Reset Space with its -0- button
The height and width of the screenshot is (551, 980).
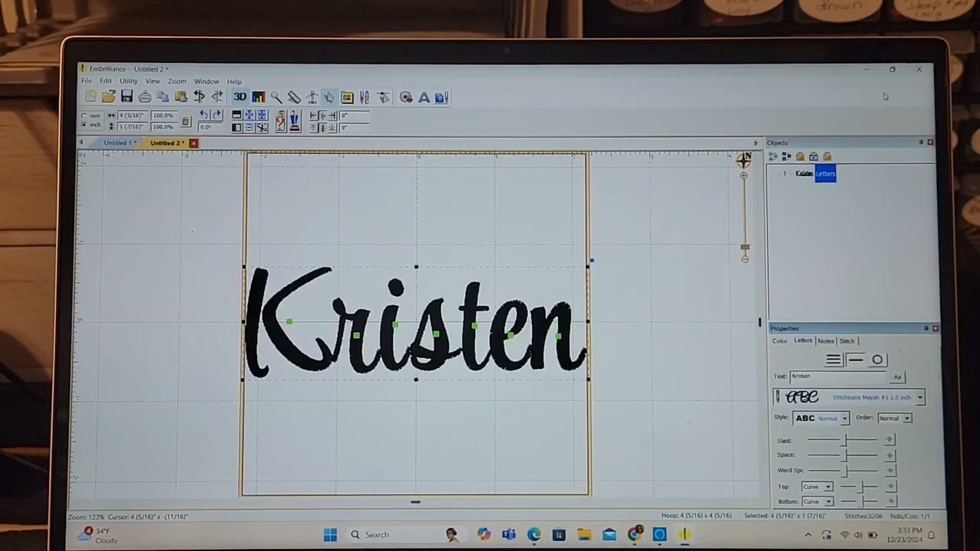tap(889, 455)
